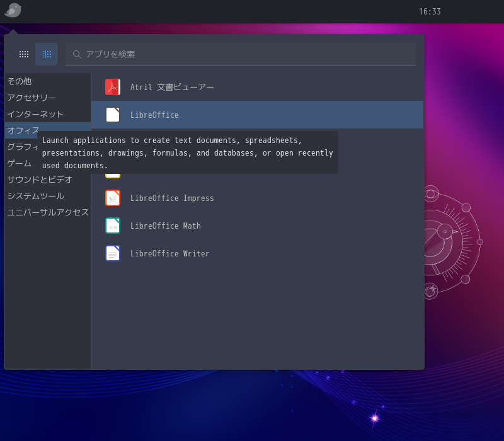The width and height of the screenshot is (504, 441).
Task: Click the 16:33 clock in panel
Action: [x=430, y=11]
